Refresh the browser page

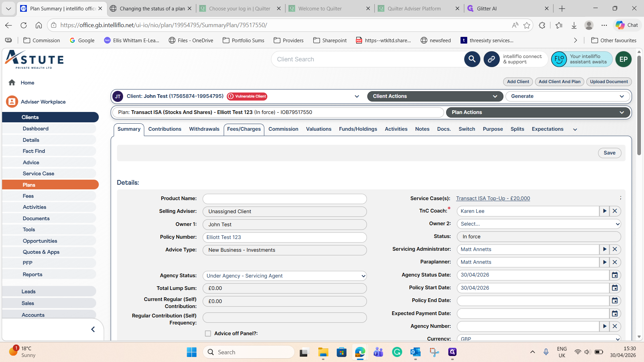click(23, 25)
